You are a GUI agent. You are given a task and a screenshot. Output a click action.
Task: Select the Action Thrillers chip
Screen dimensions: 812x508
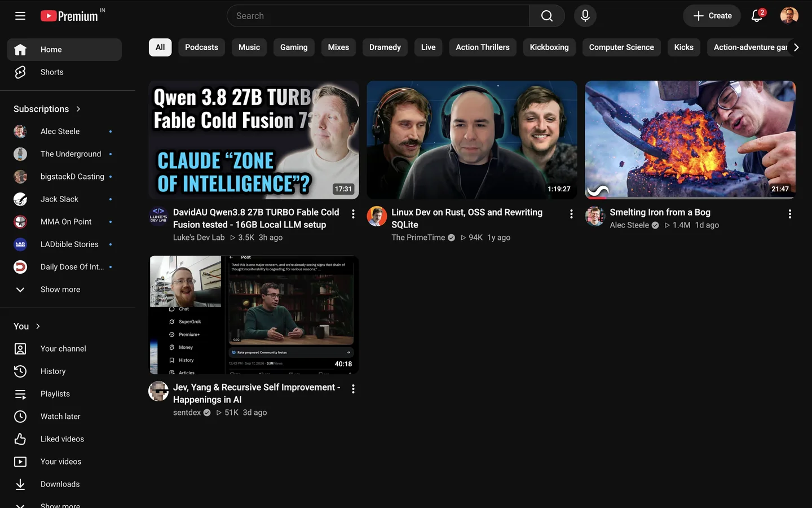click(x=483, y=47)
